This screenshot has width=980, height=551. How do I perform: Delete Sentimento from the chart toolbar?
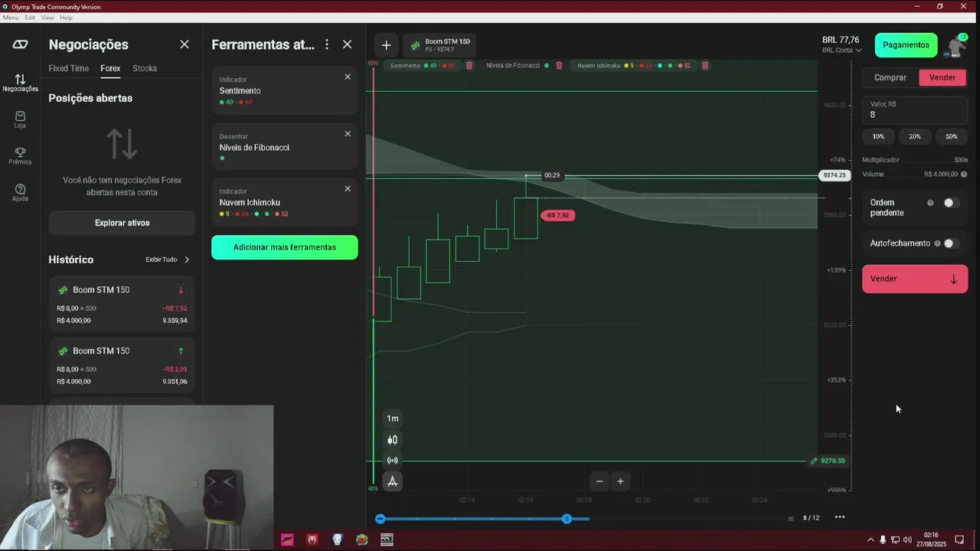469,66
